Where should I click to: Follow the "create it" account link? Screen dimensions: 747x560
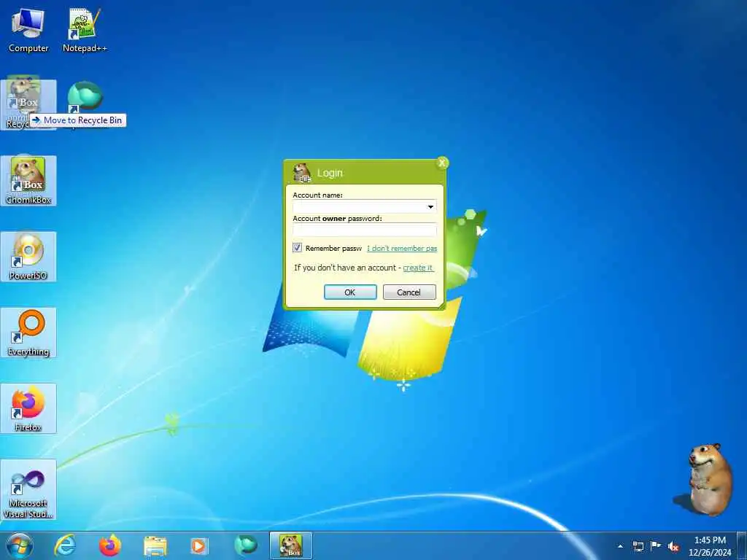pyautogui.click(x=418, y=268)
